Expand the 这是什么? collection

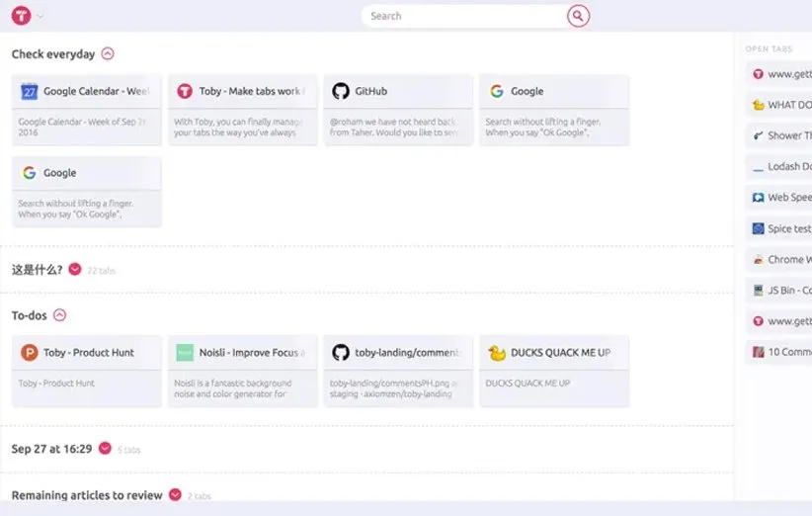[75, 269]
